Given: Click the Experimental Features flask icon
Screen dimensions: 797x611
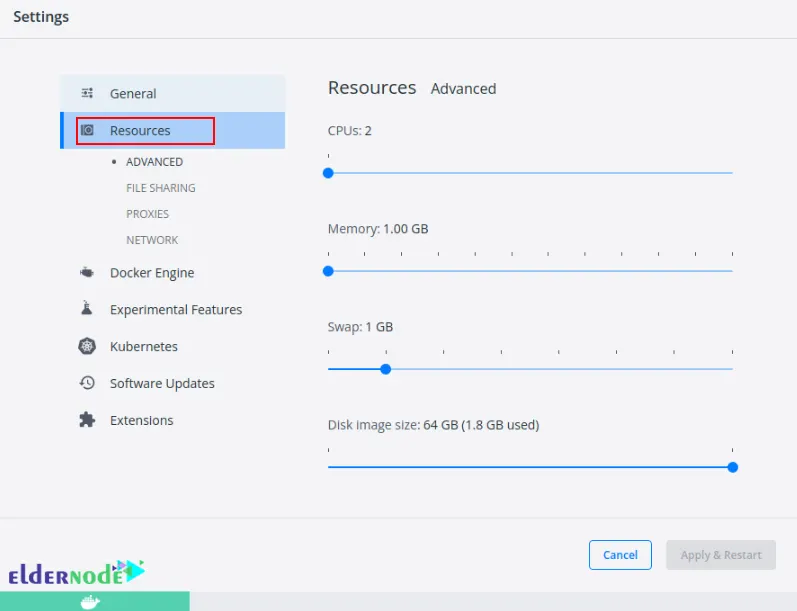Looking at the screenshot, I should pos(87,308).
